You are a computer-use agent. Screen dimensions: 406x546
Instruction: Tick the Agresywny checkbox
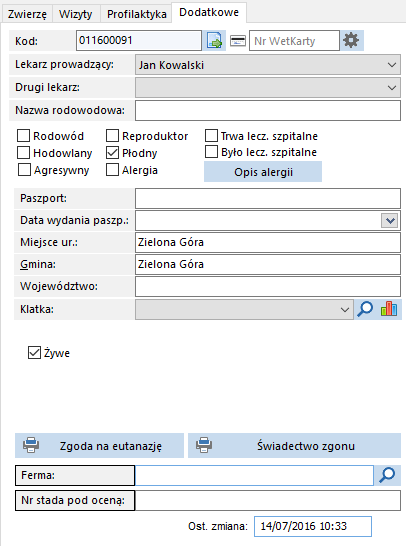click(x=24, y=170)
